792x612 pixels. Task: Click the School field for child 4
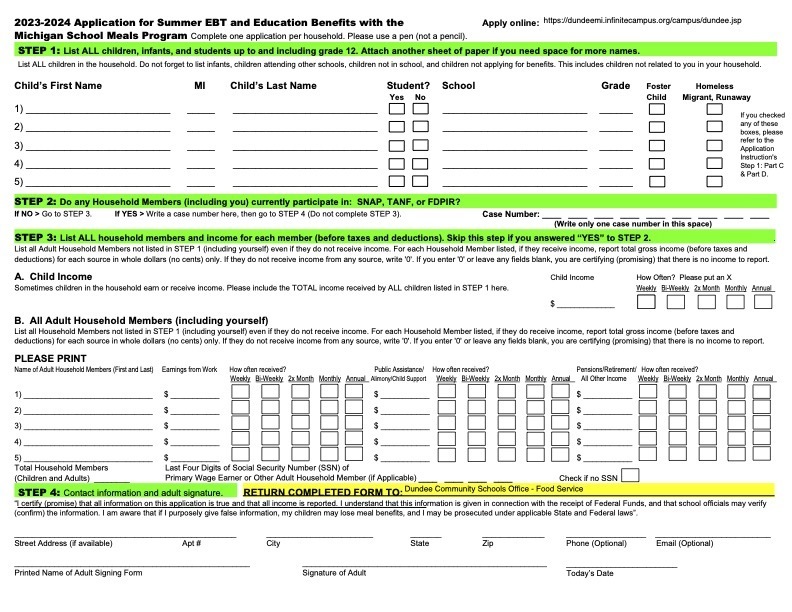click(x=515, y=164)
